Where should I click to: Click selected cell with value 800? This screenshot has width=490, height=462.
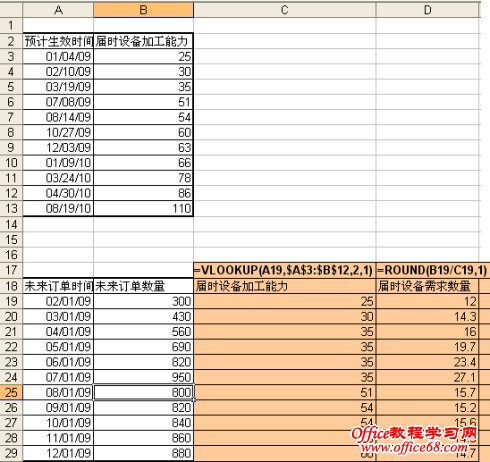143,392
